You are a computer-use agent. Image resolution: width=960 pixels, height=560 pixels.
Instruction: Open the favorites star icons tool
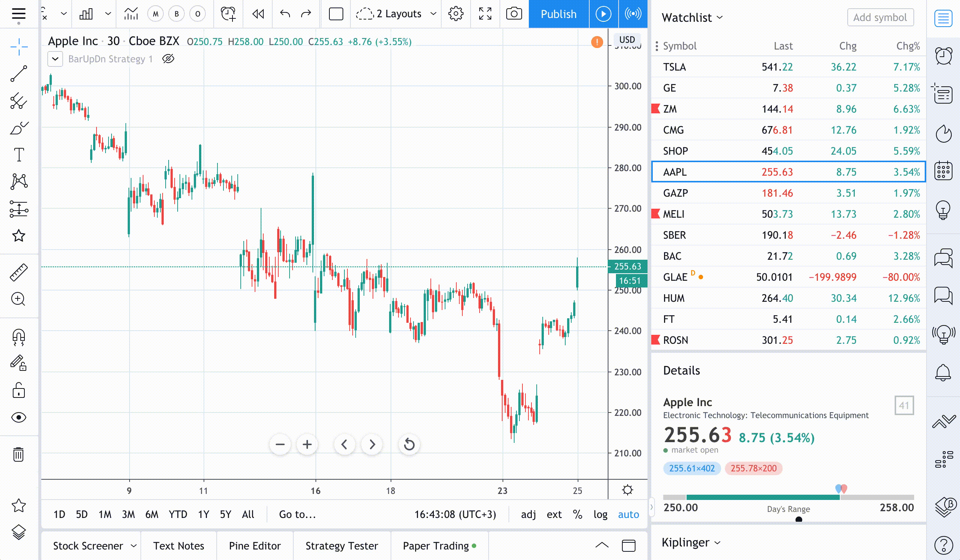pyautogui.click(x=19, y=236)
